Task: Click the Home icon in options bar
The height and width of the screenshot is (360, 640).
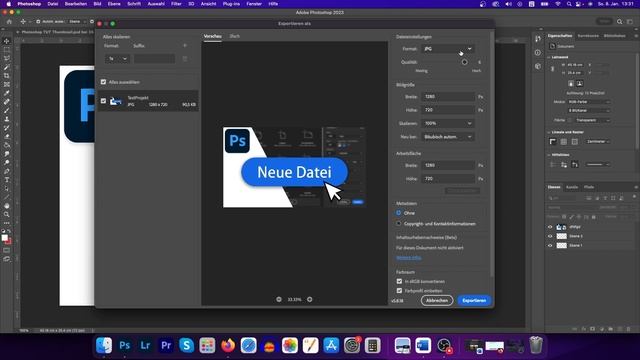Action: click(x=9, y=22)
